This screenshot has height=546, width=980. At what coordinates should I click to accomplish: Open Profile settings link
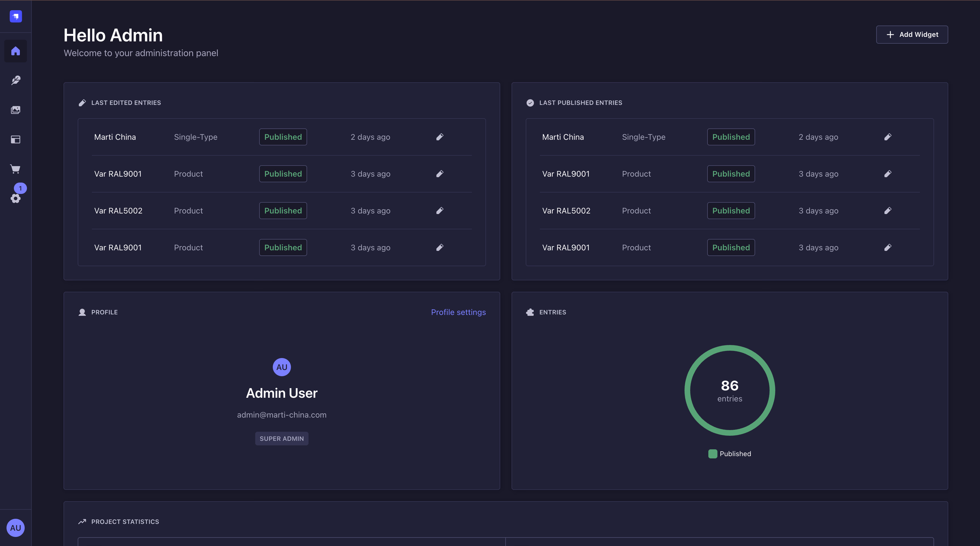pos(459,312)
